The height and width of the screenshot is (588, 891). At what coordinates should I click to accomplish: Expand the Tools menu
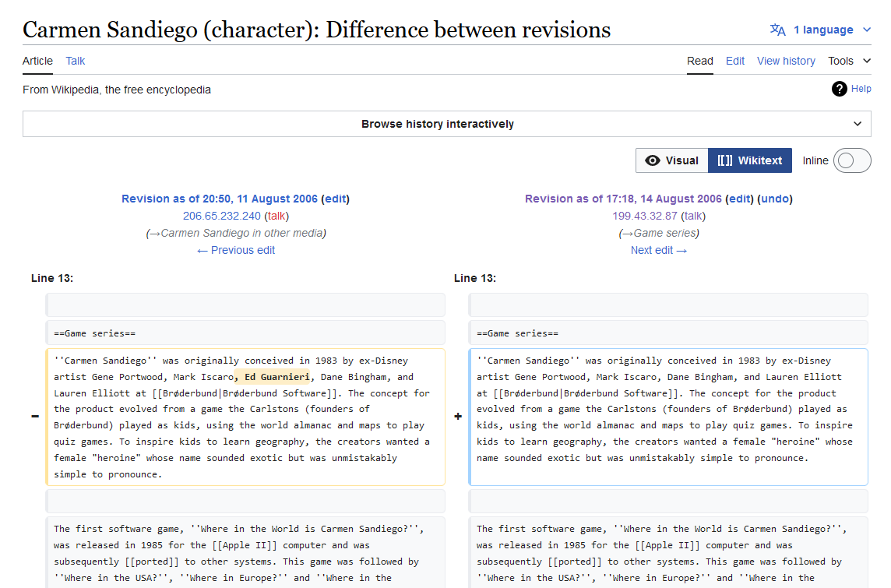tap(849, 61)
